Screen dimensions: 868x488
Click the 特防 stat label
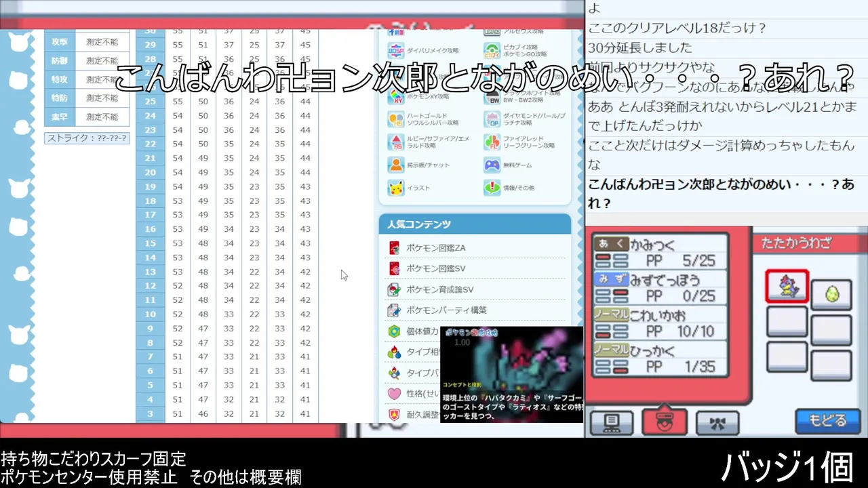pyautogui.click(x=60, y=98)
